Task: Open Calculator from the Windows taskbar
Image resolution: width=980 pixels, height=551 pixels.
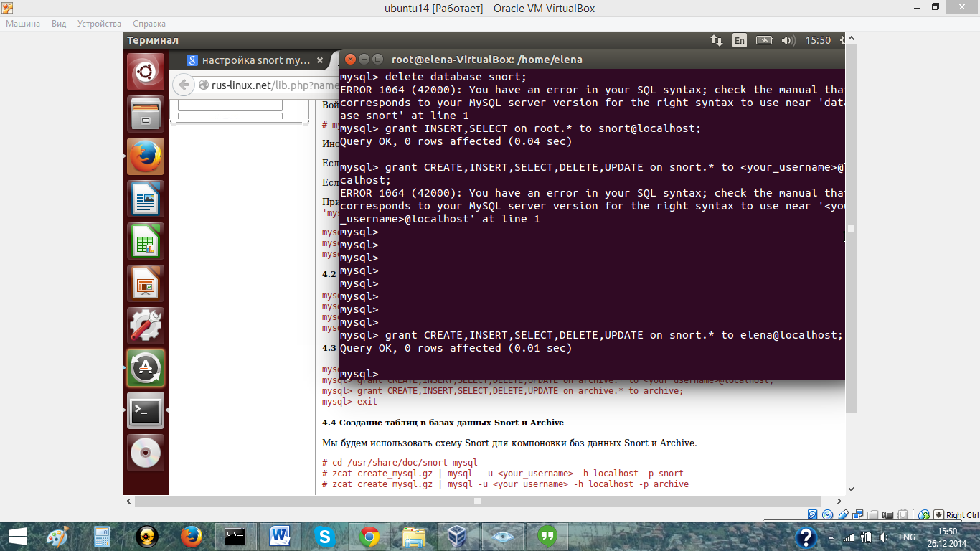Action: click(x=101, y=537)
